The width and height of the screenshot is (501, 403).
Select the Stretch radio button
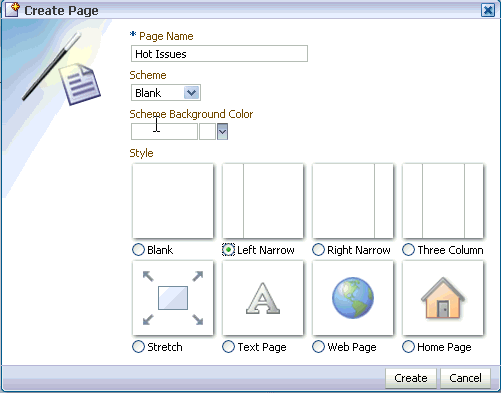coord(138,347)
